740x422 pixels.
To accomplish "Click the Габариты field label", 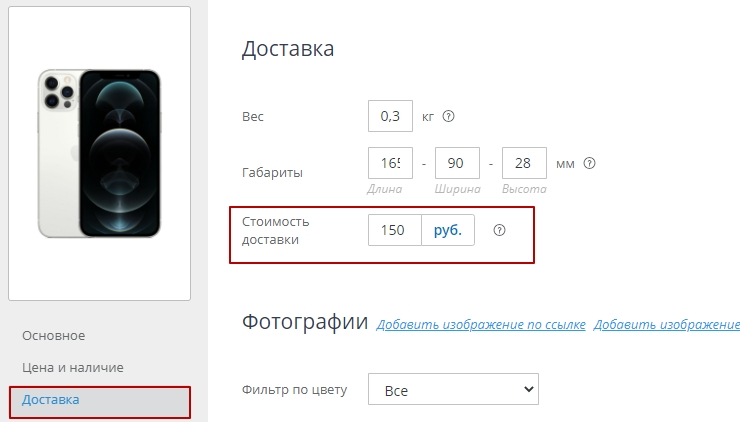I will click(x=273, y=172).
